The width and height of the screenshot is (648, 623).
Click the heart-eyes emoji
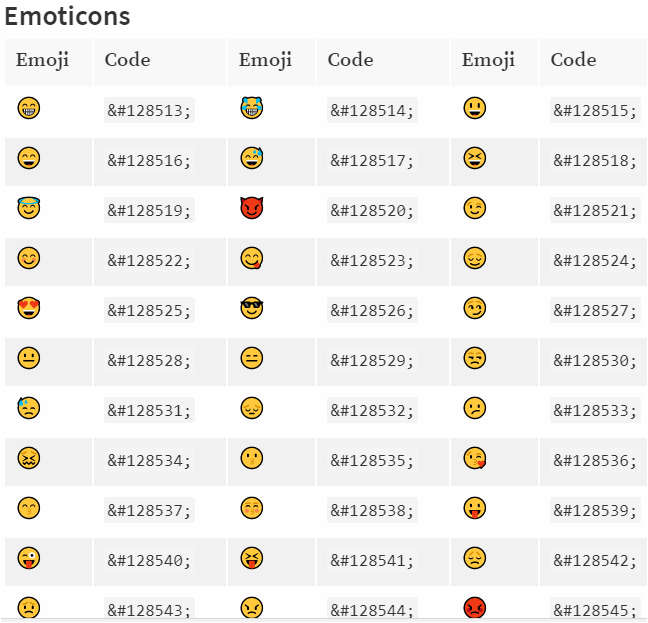(29, 309)
